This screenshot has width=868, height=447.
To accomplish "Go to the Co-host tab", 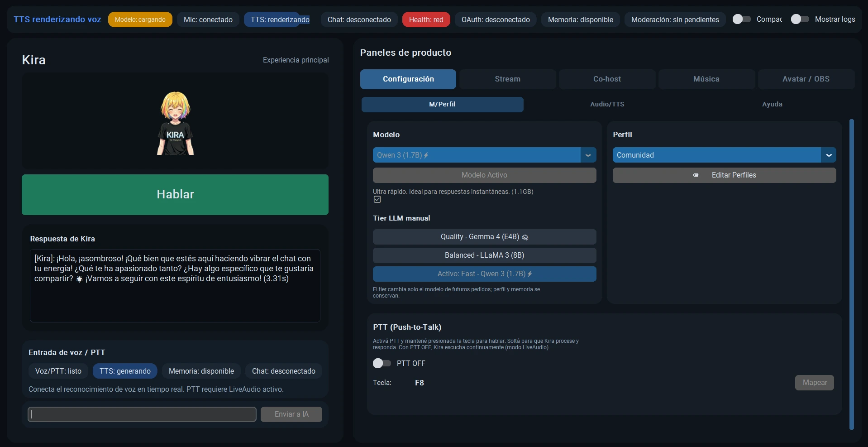I will [607, 79].
